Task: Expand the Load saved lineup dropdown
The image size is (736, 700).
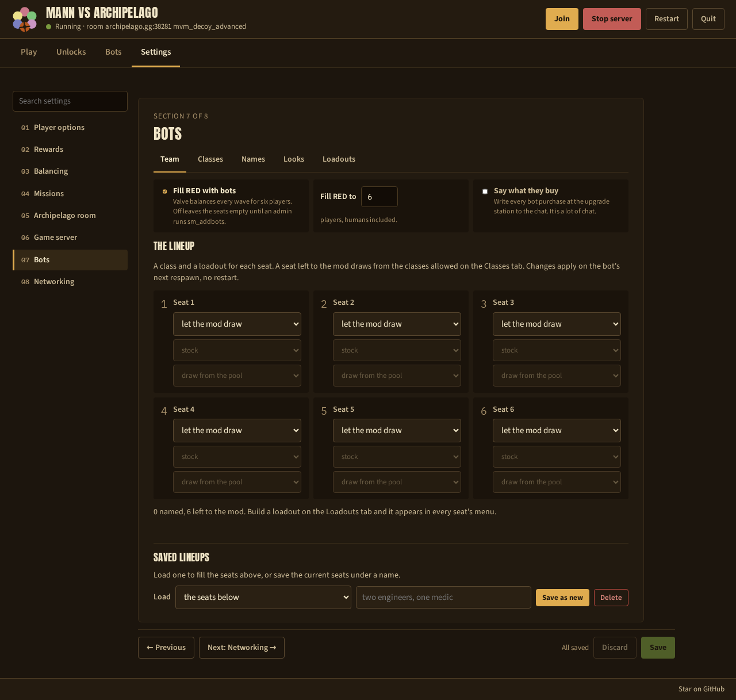Action: pyautogui.click(x=263, y=597)
